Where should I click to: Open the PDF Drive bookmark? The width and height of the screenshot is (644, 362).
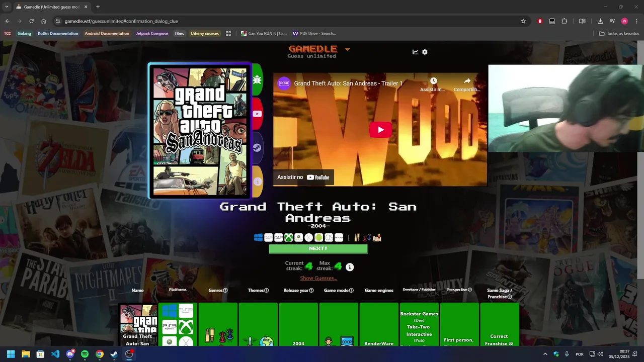tap(314, 34)
